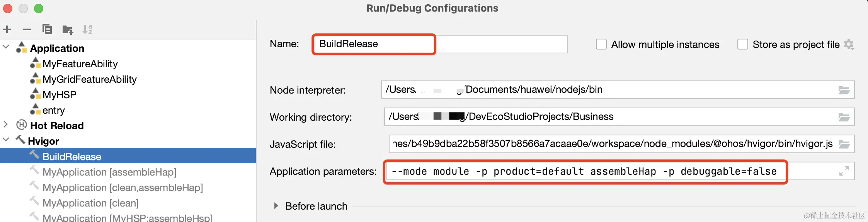This screenshot has width=868, height=222.
Task: Click the Name input field
Action: [439, 44]
